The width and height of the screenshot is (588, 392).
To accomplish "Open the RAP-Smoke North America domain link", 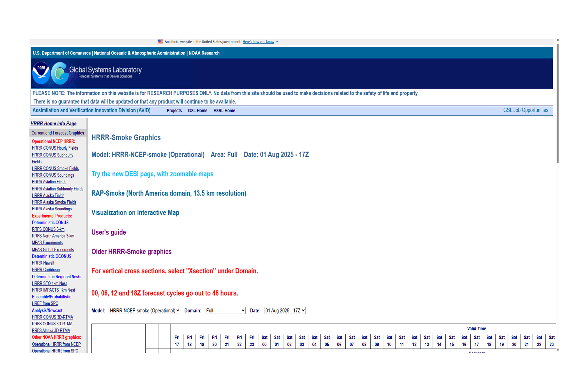I will [x=169, y=193].
